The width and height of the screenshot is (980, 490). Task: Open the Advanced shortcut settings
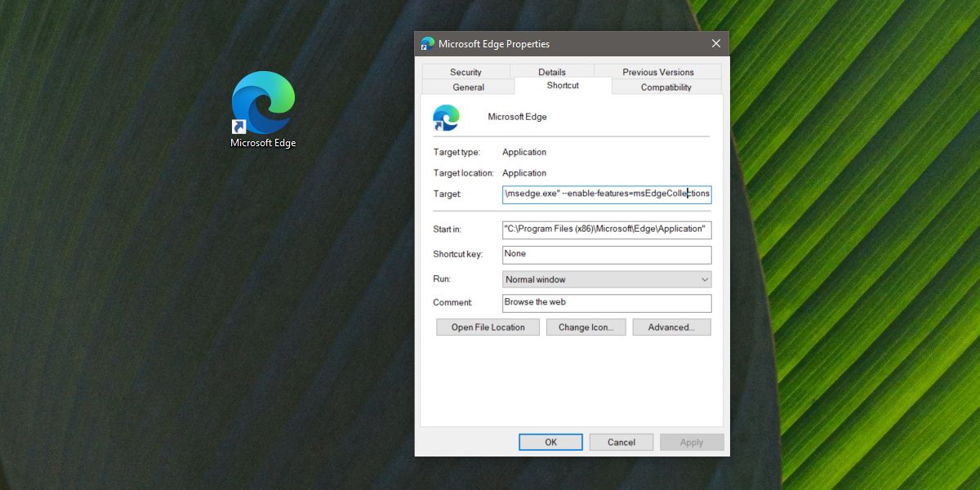coord(671,327)
